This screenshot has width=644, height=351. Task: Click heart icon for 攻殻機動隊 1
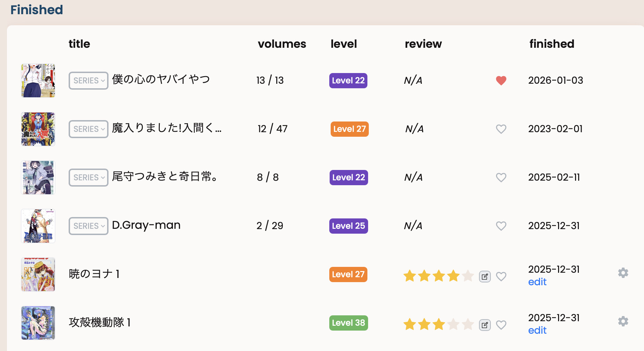coord(501,325)
